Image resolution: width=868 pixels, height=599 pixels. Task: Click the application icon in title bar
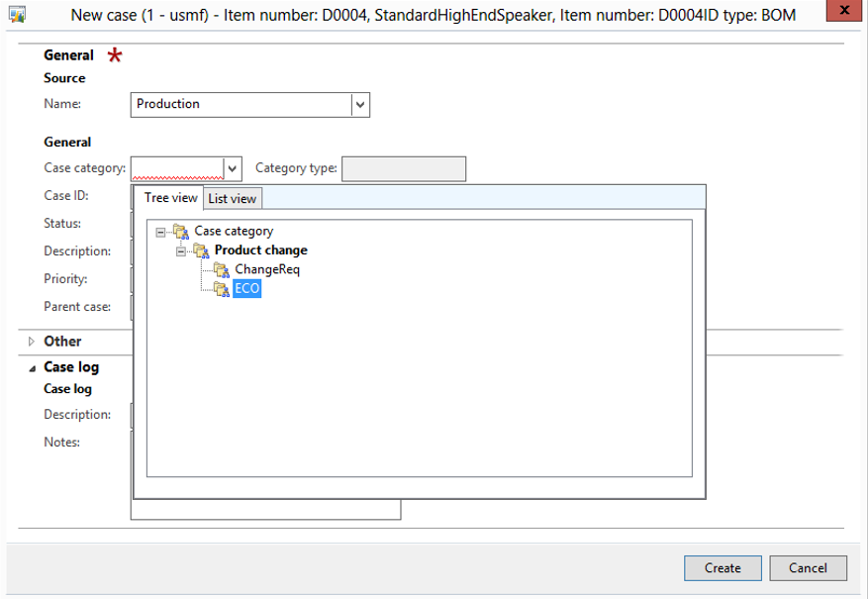pyautogui.click(x=17, y=14)
